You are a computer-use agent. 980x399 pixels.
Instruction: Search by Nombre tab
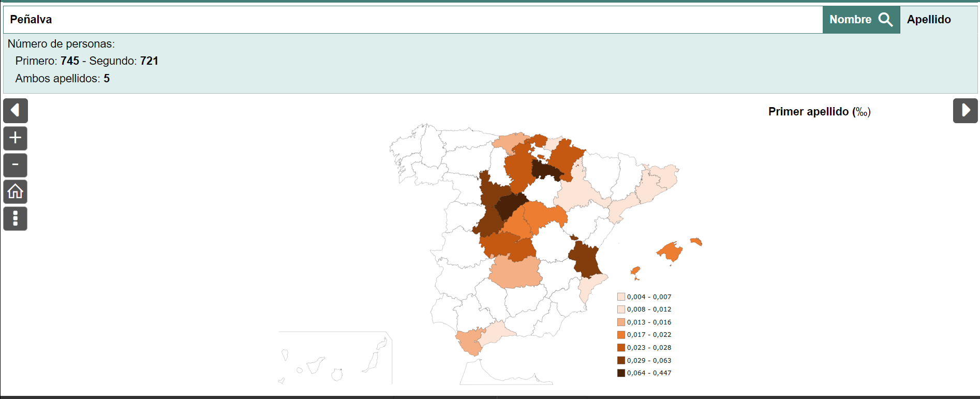pyautogui.click(x=862, y=20)
